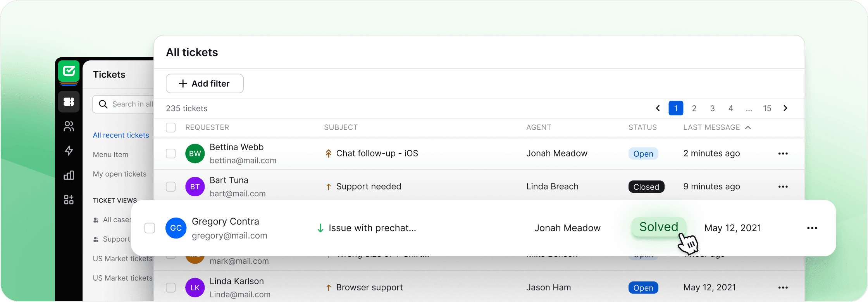Open My open tickets view
868x302 pixels.
click(120, 174)
